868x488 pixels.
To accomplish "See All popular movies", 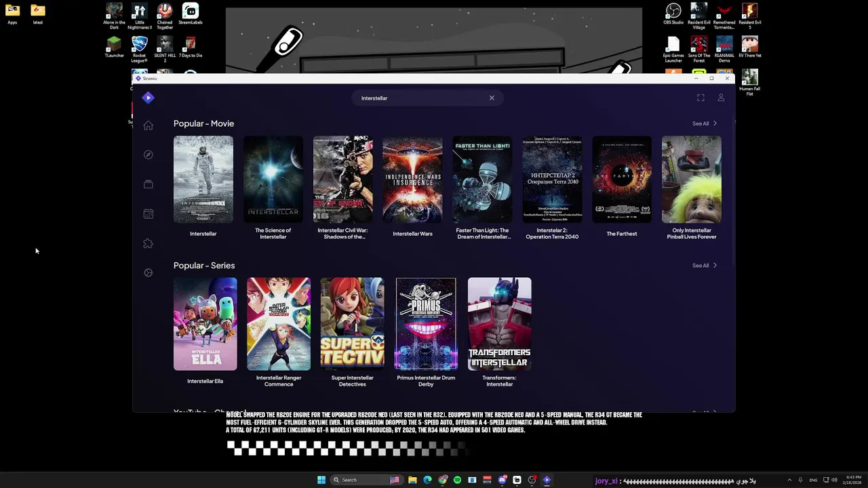I will [x=705, y=123].
